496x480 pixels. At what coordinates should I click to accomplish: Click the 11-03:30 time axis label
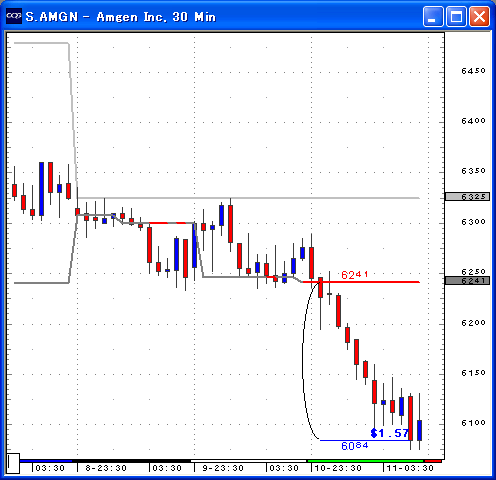(410, 468)
